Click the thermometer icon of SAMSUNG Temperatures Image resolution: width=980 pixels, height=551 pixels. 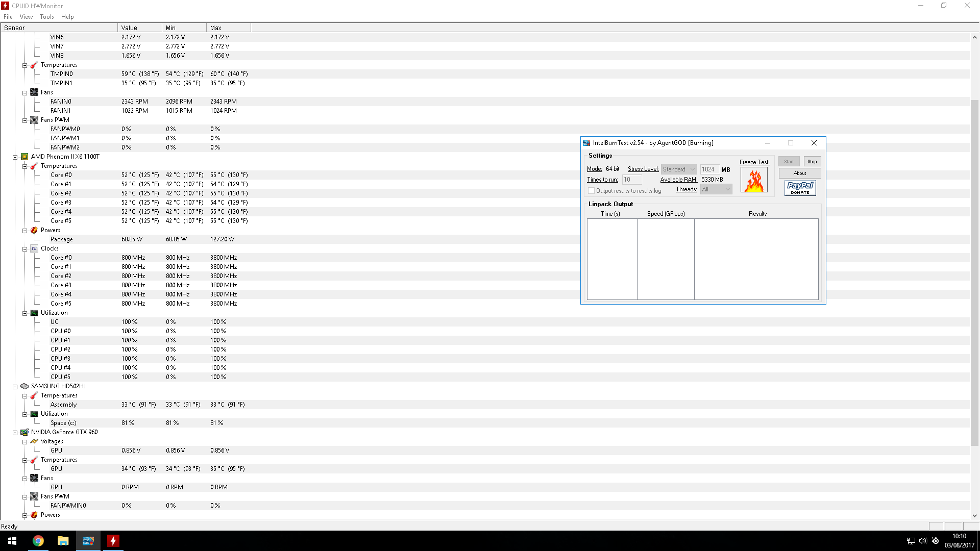pyautogui.click(x=34, y=395)
